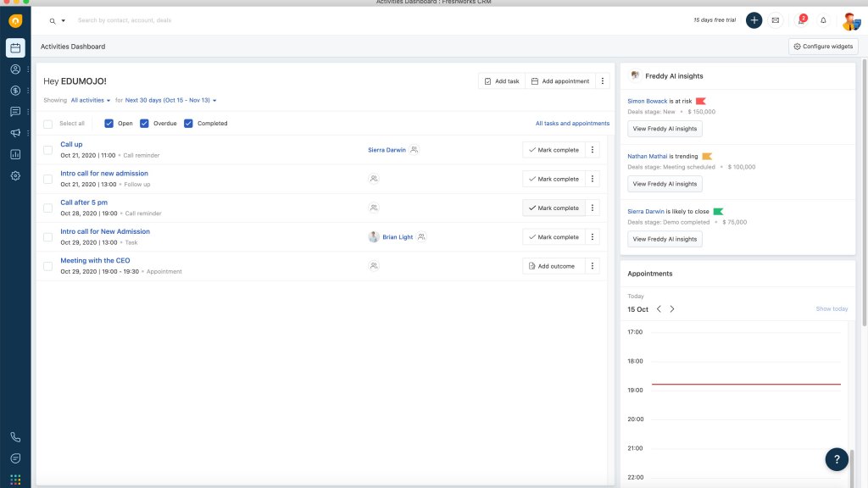The height and width of the screenshot is (488, 868).
Task: Open Sales Campaigns via the megaphone icon
Action: coord(14,132)
